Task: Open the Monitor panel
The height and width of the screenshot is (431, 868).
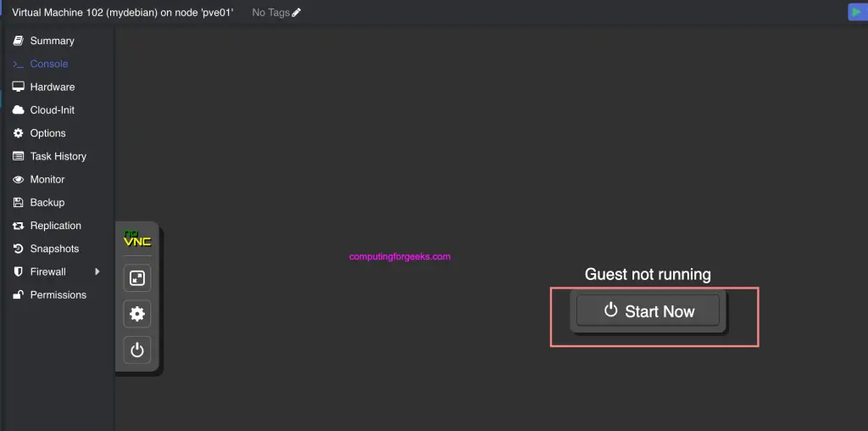Action: click(47, 180)
